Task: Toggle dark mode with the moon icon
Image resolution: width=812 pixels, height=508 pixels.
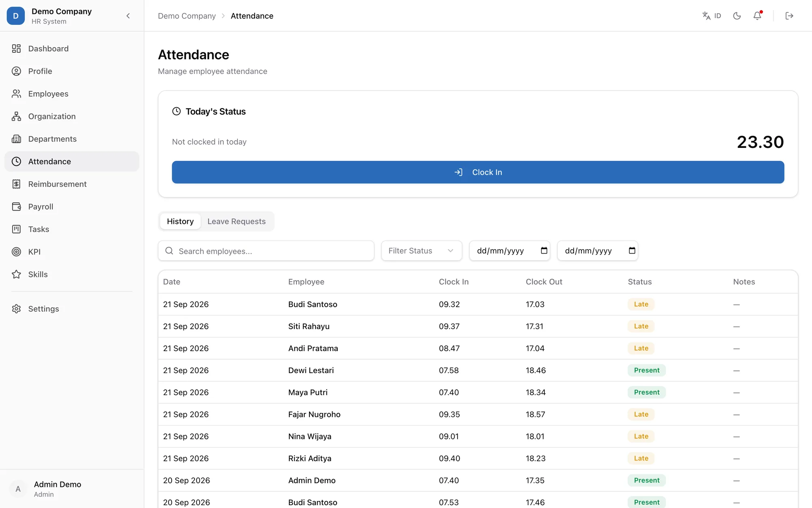Action: pyautogui.click(x=737, y=16)
